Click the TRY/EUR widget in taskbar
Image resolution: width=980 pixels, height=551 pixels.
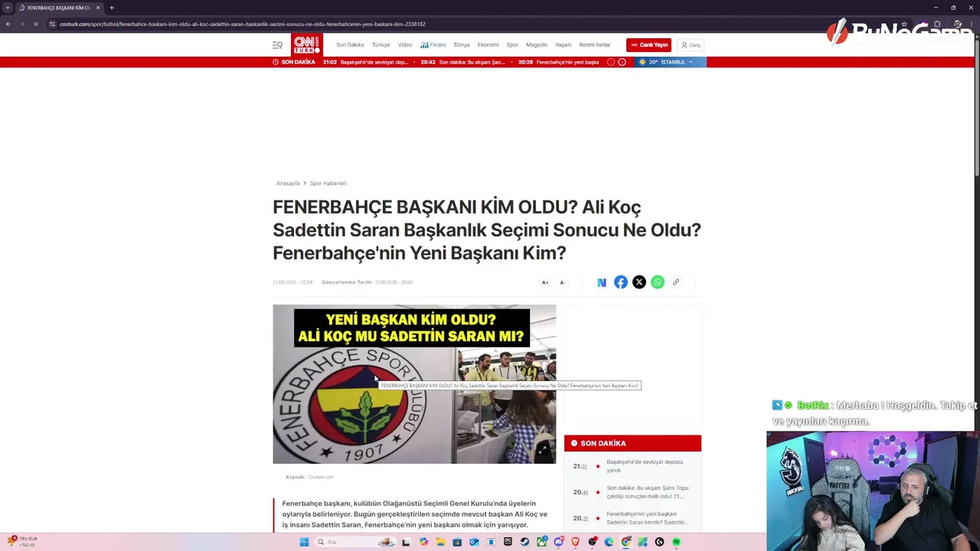[21, 542]
